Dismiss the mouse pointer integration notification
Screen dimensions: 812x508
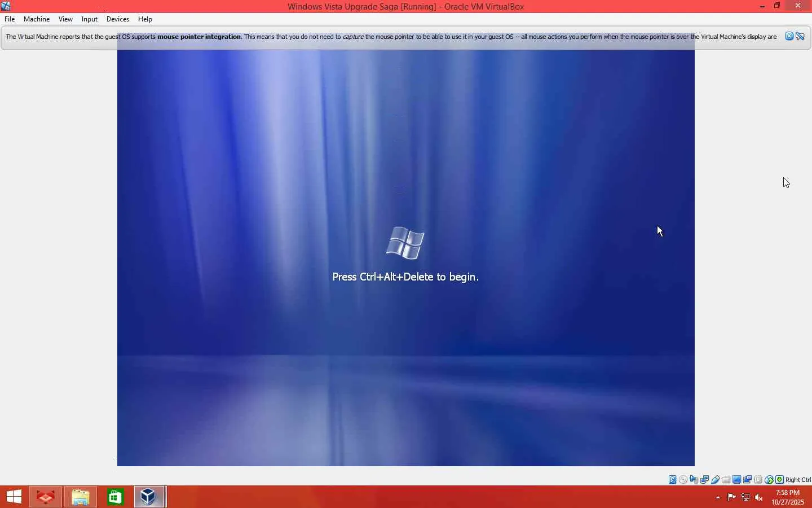[789, 37]
